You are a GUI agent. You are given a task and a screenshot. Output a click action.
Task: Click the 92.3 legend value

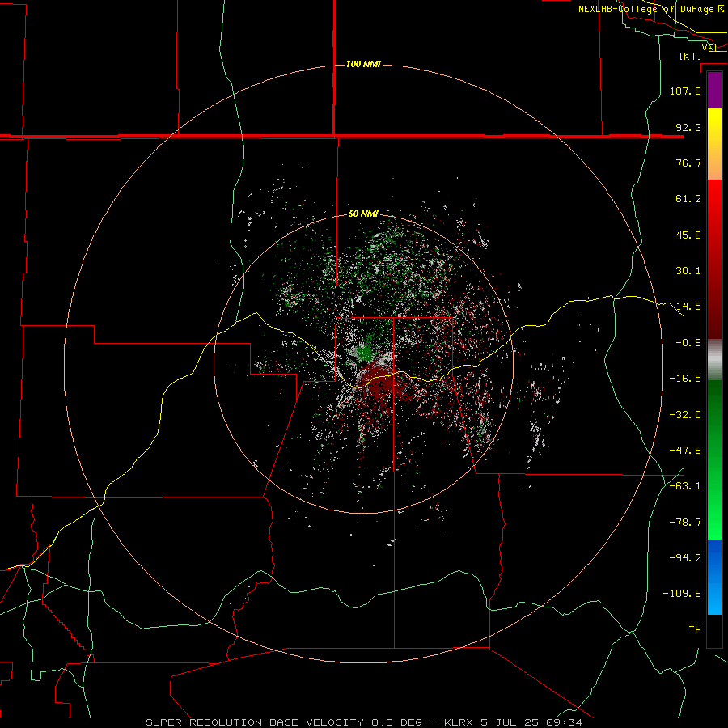point(688,127)
